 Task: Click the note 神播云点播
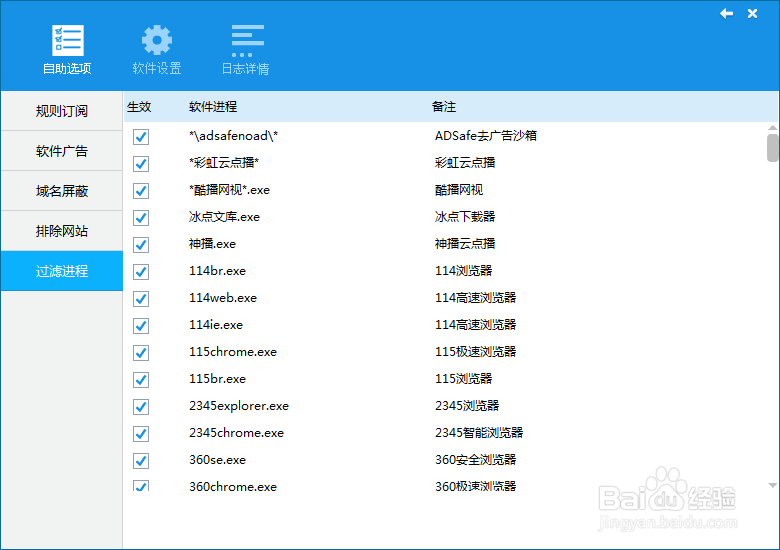pos(465,244)
